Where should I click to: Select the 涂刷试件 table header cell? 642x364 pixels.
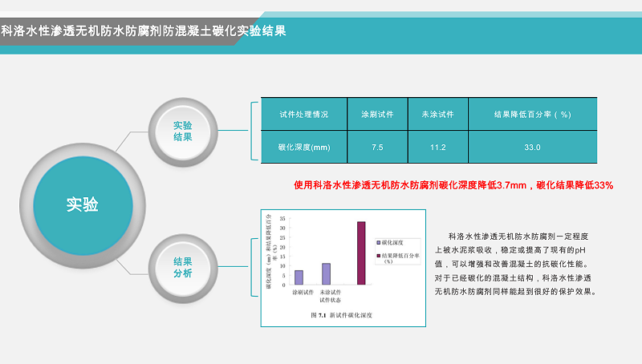[x=377, y=114]
